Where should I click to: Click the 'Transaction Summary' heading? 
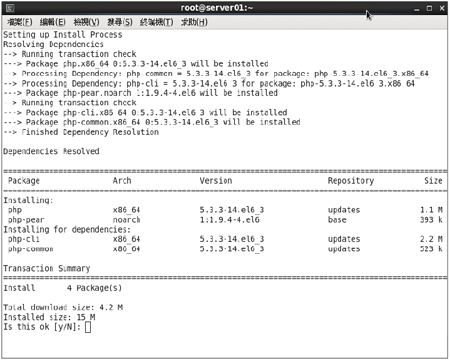pos(47,269)
